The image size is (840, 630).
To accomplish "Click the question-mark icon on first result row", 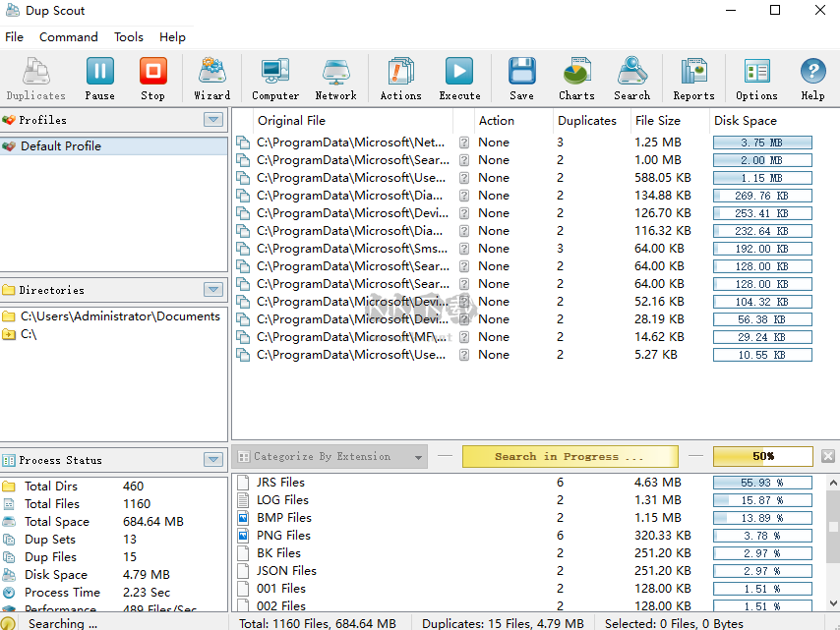I will click(x=464, y=143).
